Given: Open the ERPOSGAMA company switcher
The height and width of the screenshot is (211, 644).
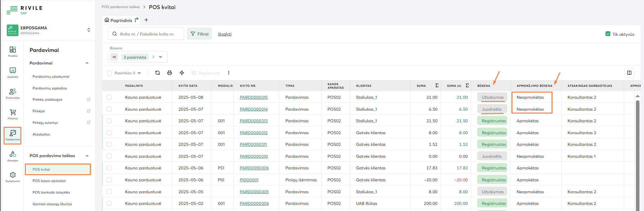Looking at the screenshot, I should [89, 30].
